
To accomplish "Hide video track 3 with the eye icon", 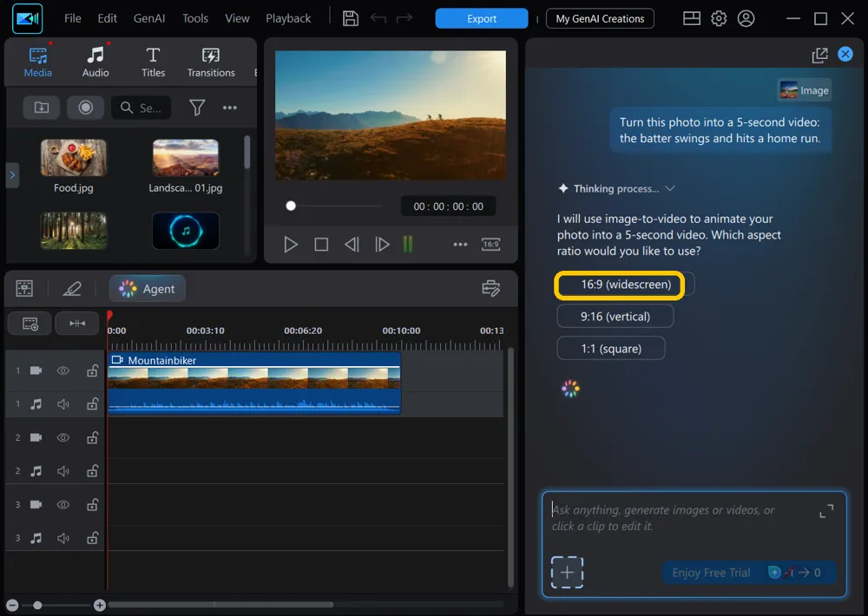I will click(x=63, y=505).
